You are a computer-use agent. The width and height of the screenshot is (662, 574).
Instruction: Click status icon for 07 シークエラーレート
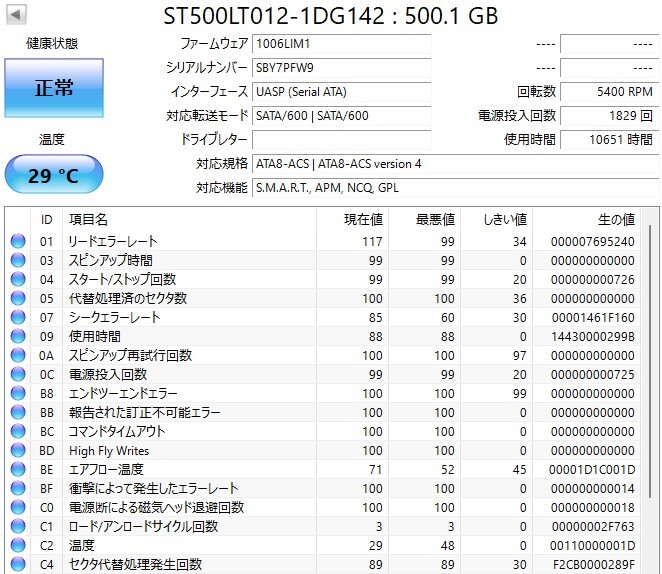(x=18, y=317)
